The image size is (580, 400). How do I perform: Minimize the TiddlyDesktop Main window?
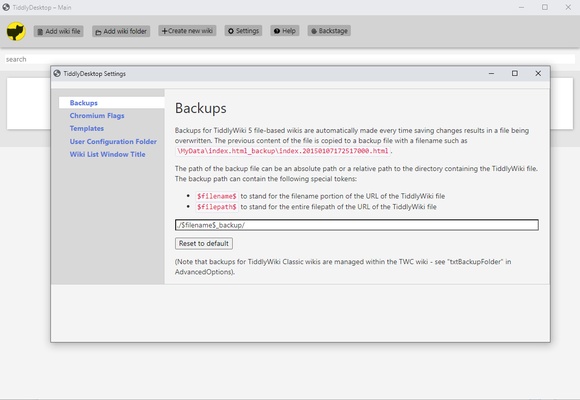[521, 7]
